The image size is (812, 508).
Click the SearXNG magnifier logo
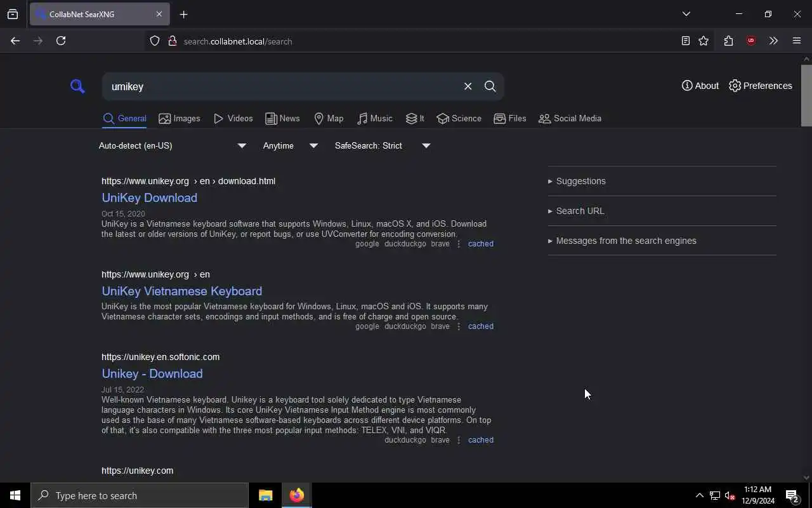pos(77,86)
